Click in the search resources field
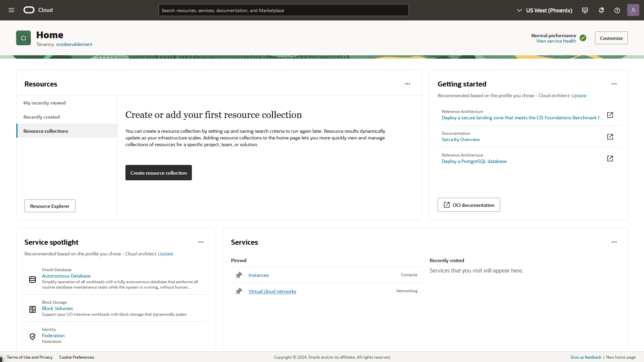Image resolution: width=644 pixels, height=362 pixels. pos(283,10)
